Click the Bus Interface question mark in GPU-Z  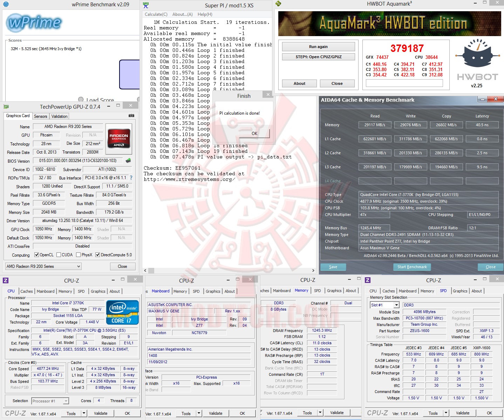[131, 178]
